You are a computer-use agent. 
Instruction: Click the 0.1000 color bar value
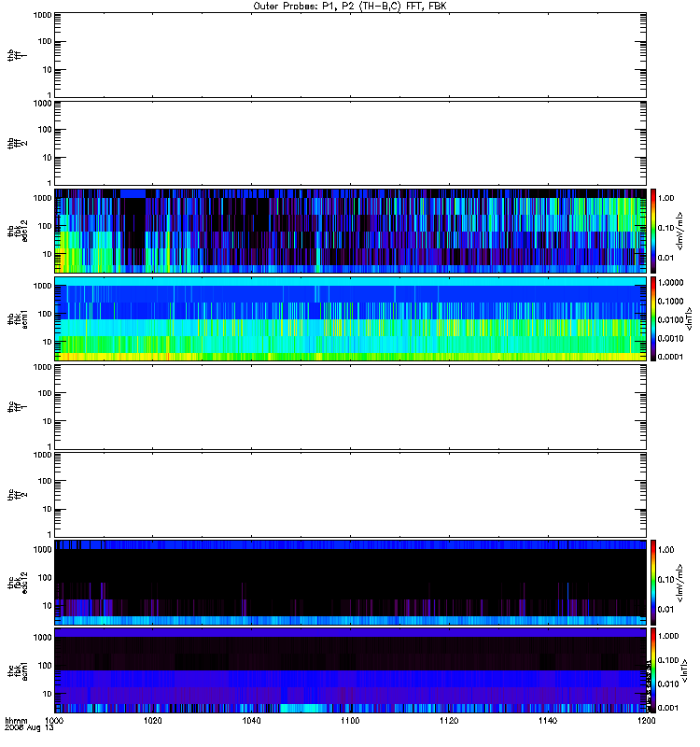670,301
